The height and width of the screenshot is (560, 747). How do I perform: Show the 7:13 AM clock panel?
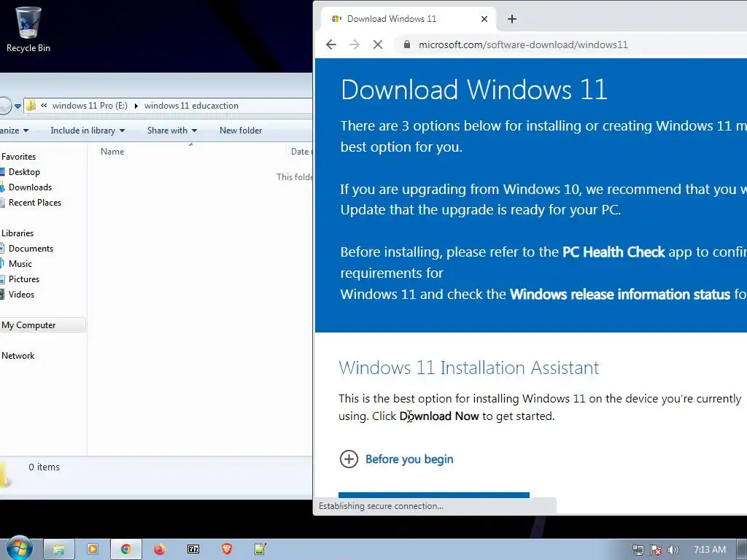(x=709, y=550)
